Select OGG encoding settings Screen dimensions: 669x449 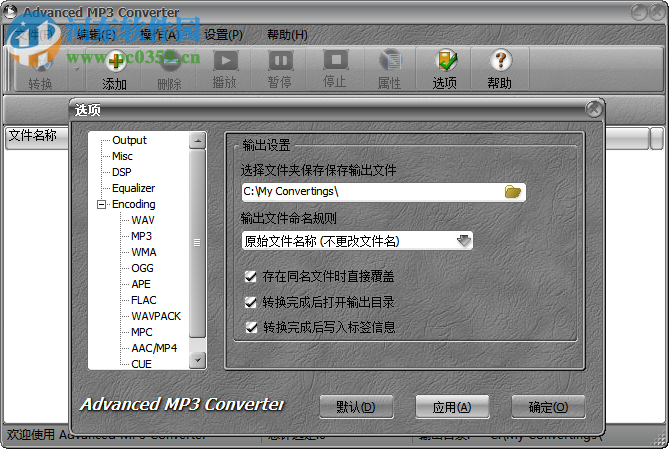point(142,268)
